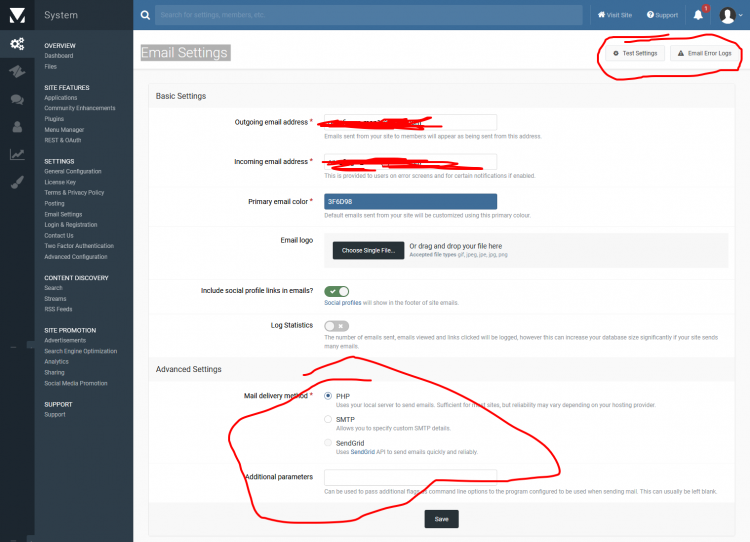The height and width of the screenshot is (542, 750).
Task: Click the Test Settings button
Action: pos(635,53)
